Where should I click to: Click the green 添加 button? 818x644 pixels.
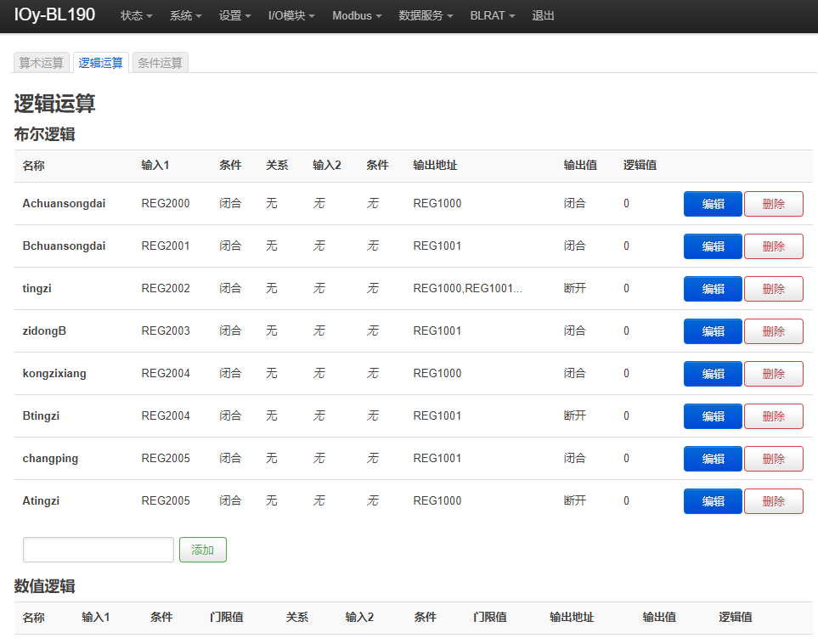(203, 550)
